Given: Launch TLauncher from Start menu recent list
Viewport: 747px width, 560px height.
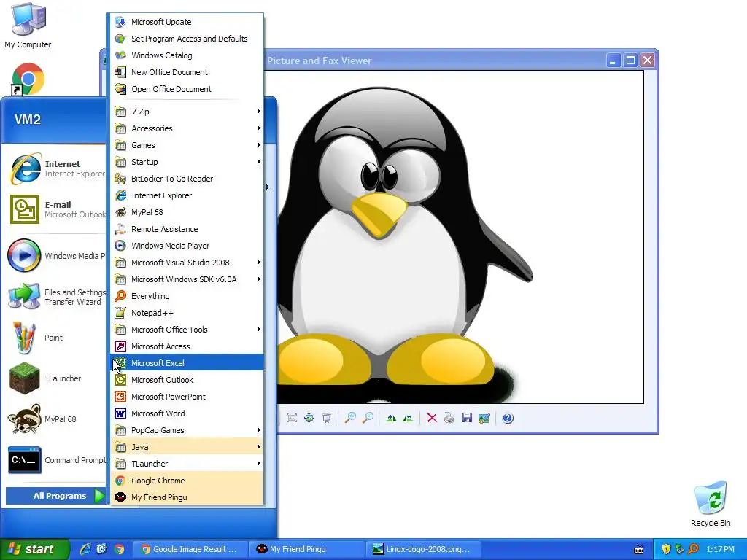Looking at the screenshot, I should [x=55, y=378].
